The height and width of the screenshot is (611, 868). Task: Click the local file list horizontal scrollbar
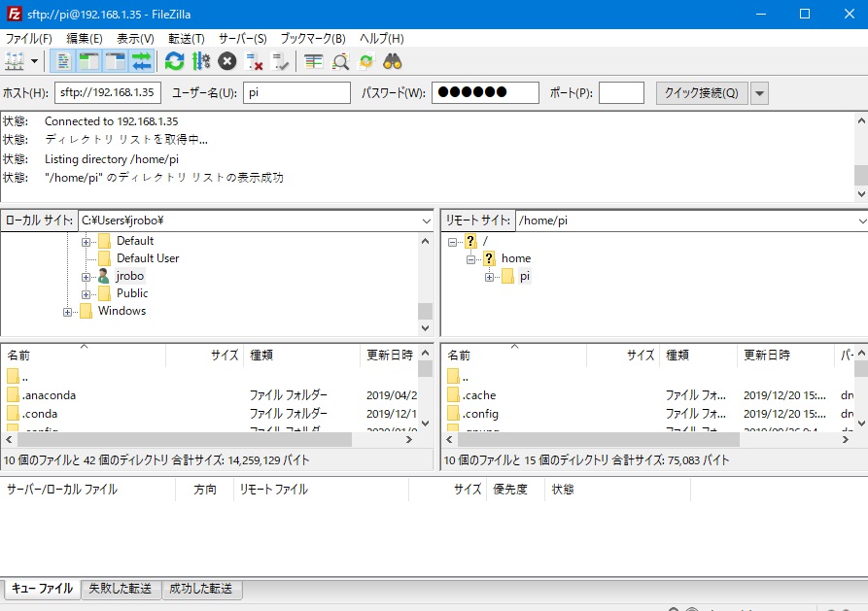[209, 439]
